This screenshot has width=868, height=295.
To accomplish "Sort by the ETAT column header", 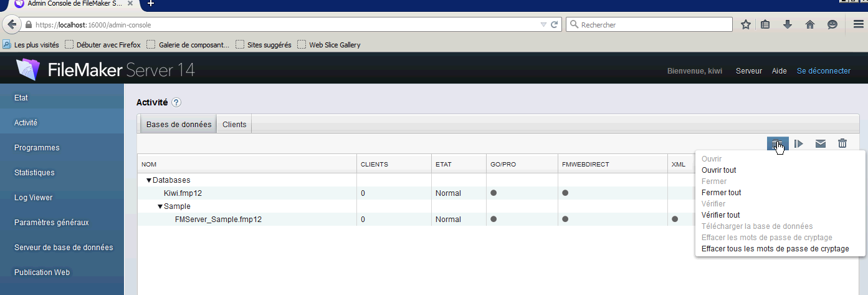I will (x=459, y=164).
